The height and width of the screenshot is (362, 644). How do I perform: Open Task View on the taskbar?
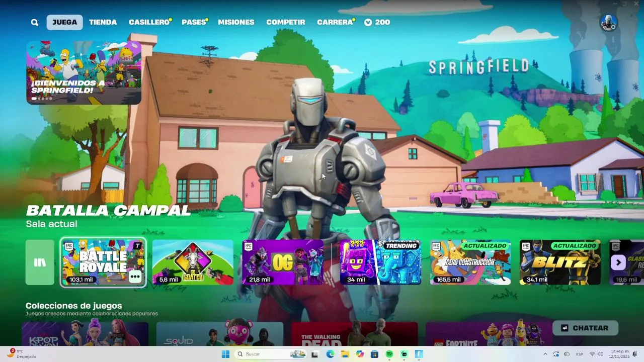tap(314, 354)
